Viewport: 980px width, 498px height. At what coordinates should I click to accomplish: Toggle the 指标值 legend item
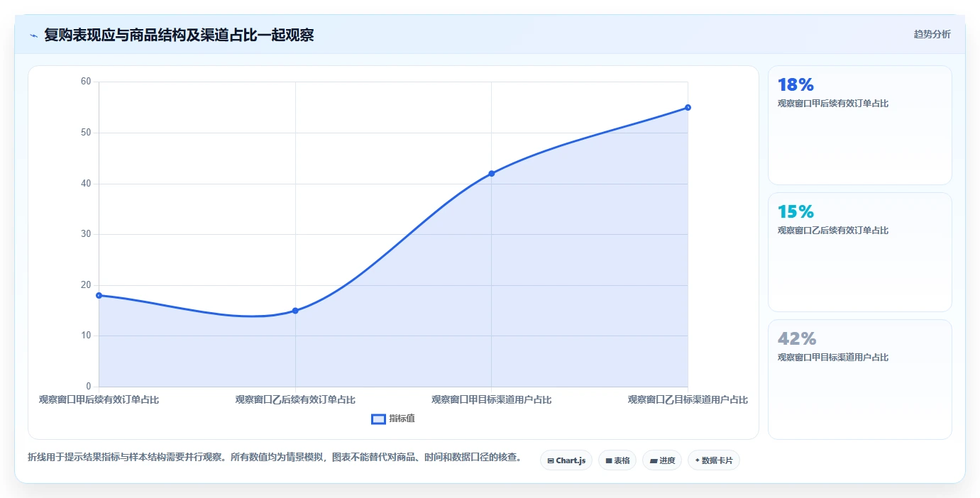point(393,419)
